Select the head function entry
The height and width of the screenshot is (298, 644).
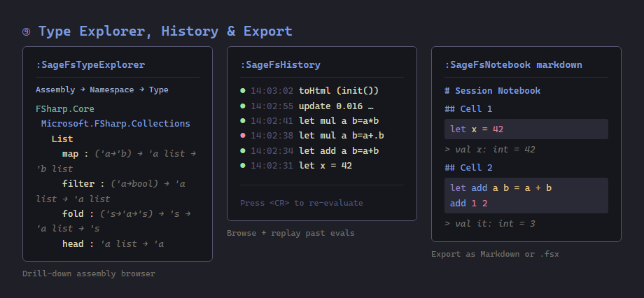(113, 244)
